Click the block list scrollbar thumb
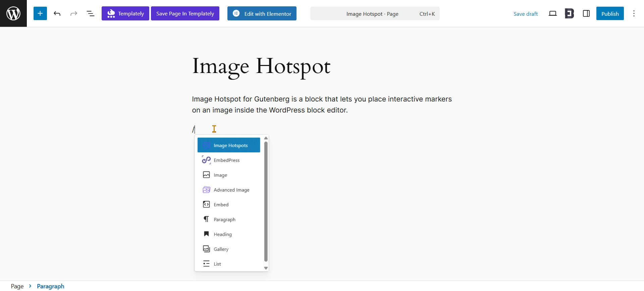Screen dimensions: 644x291 coord(266,201)
